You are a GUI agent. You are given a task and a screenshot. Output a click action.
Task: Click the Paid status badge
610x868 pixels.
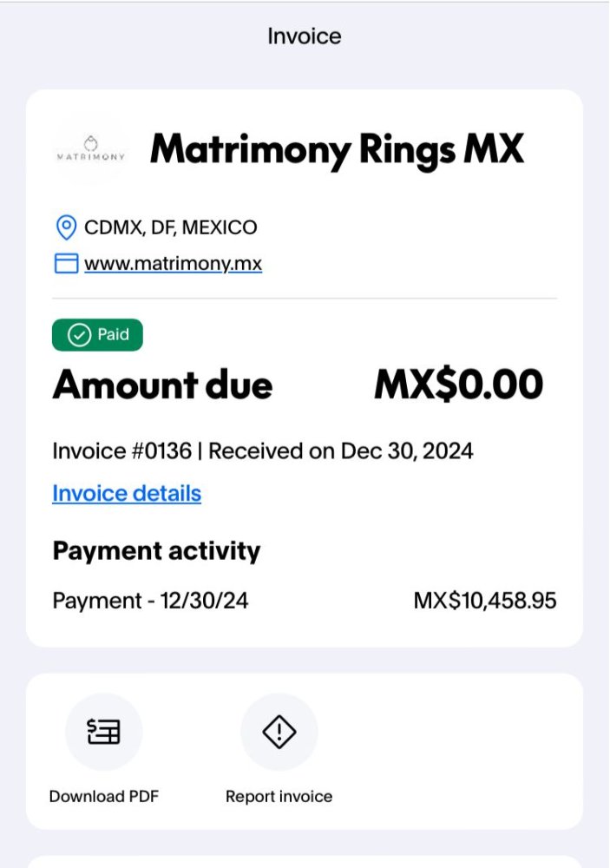point(97,335)
